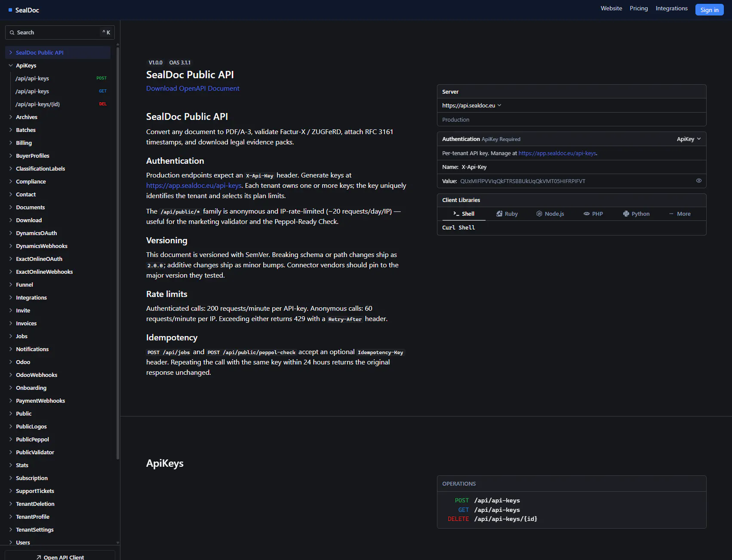
Task: Expand the DynamicsOAuth sidebar section
Action: coord(58,233)
